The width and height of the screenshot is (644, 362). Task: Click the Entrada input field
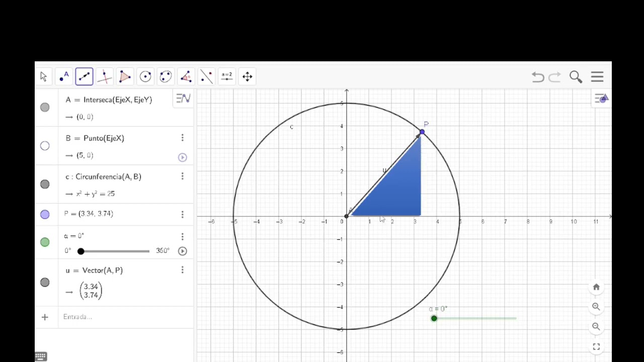tap(126, 317)
